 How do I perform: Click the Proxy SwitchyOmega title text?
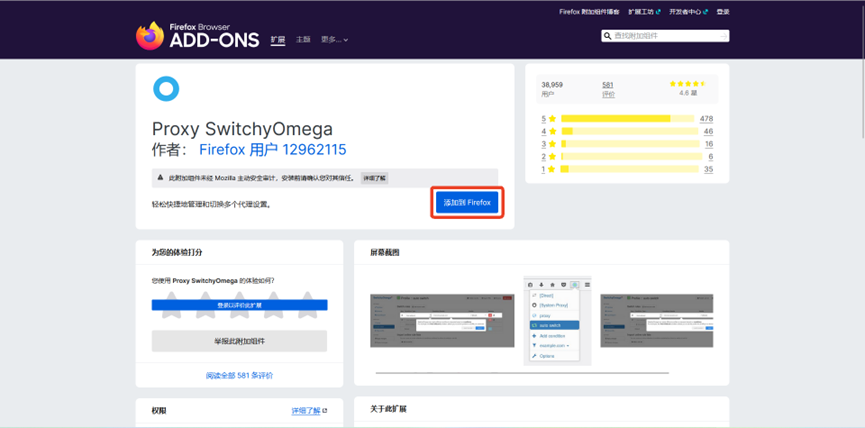[x=242, y=129]
